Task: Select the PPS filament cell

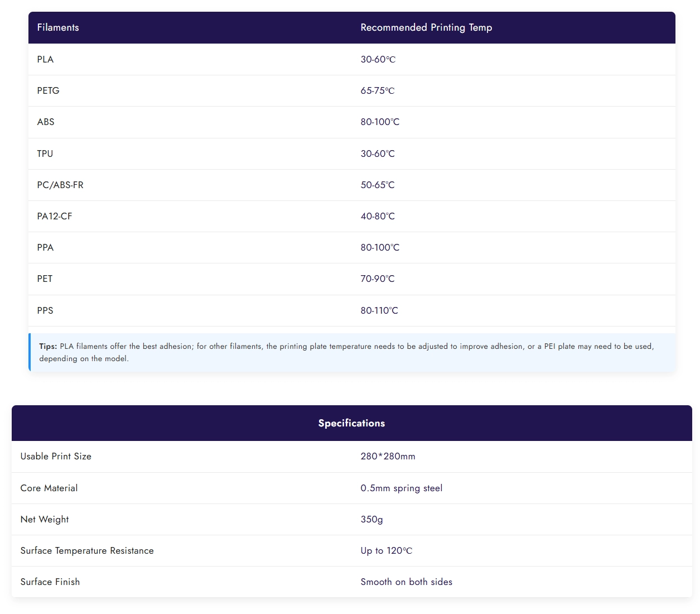Action: (45, 311)
